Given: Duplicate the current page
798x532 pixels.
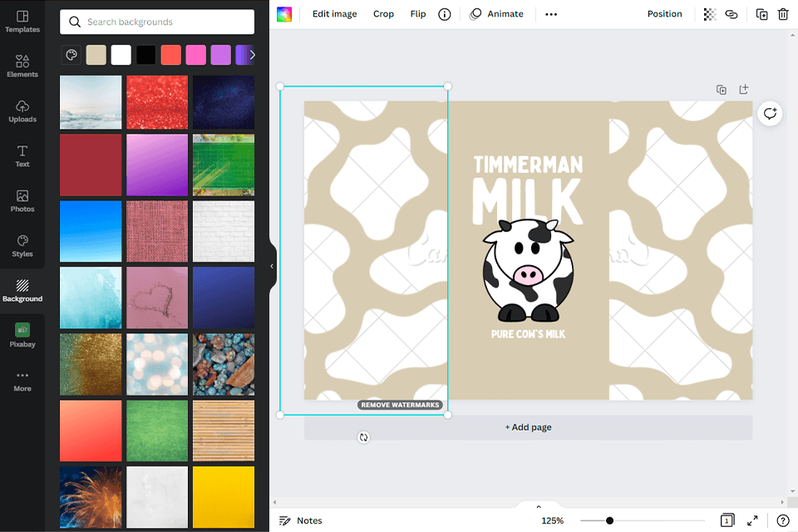Looking at the screenshot, I should pos(722,89).
